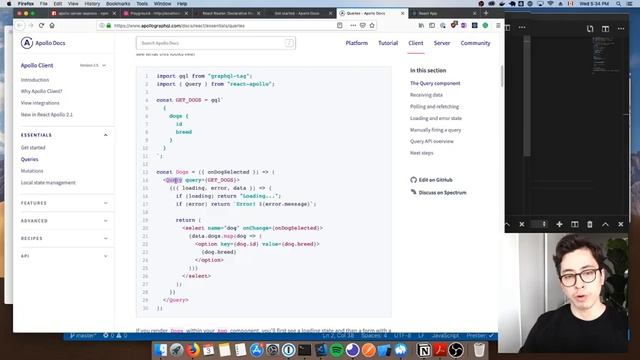Jump to Manually firing a query section

(x=435, y=130)
